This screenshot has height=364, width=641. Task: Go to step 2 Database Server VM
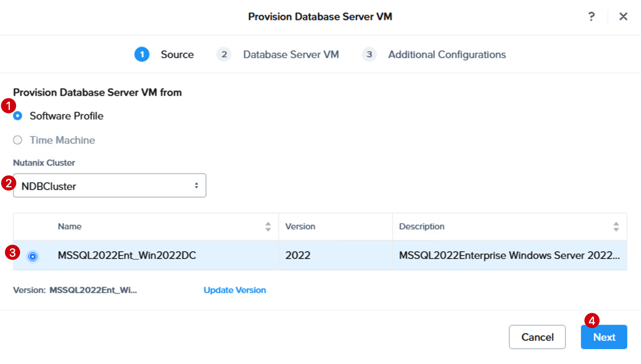coord(278,54)
